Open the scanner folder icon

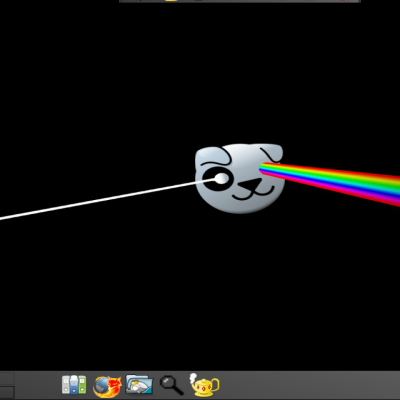point(139,384)
